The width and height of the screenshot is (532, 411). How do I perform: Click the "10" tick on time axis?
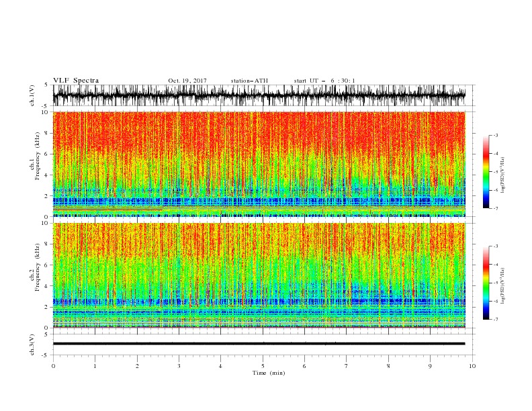(x=472, y=366)
